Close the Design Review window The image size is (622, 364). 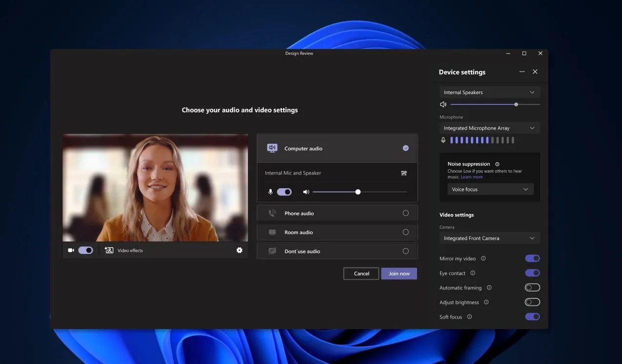pos(541,54)
